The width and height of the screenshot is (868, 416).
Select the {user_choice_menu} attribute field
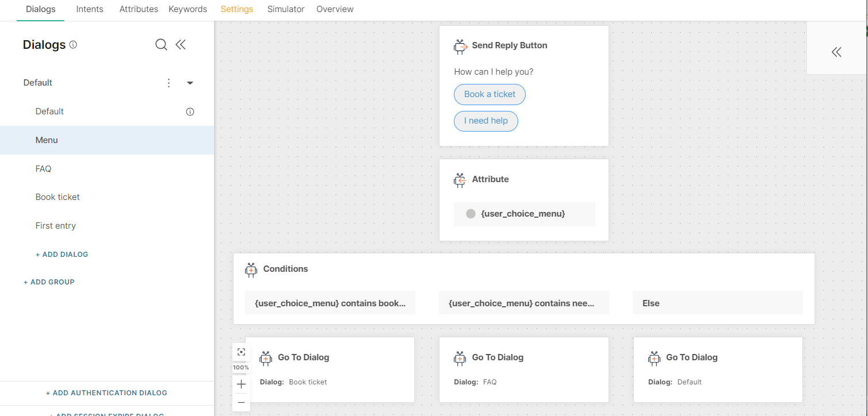[x=524, y=214]
